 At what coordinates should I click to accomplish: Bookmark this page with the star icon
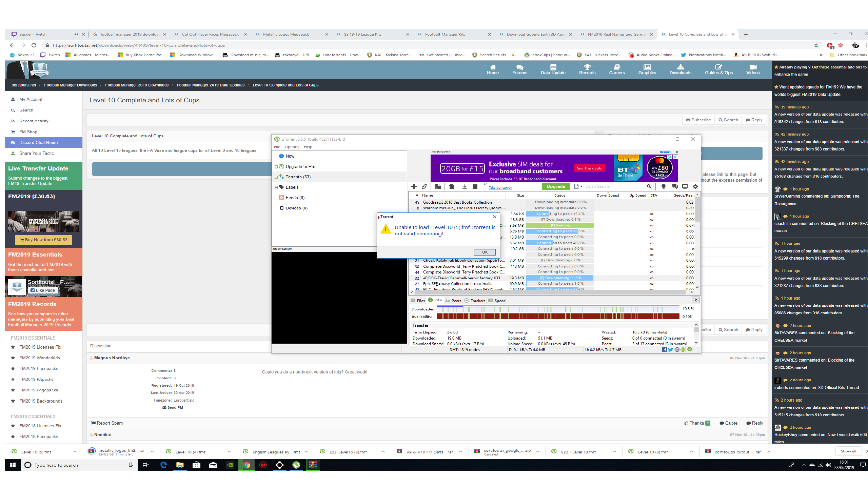[816, 45]
